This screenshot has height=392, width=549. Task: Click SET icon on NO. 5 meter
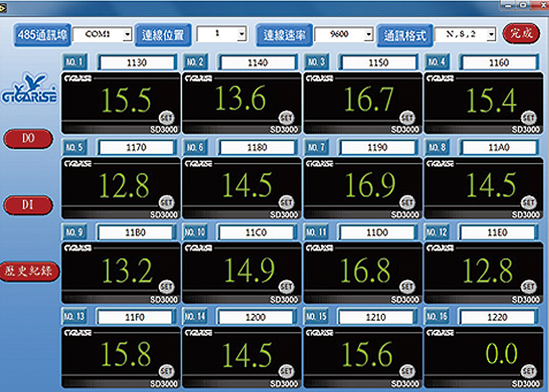(x=166, y=203)
